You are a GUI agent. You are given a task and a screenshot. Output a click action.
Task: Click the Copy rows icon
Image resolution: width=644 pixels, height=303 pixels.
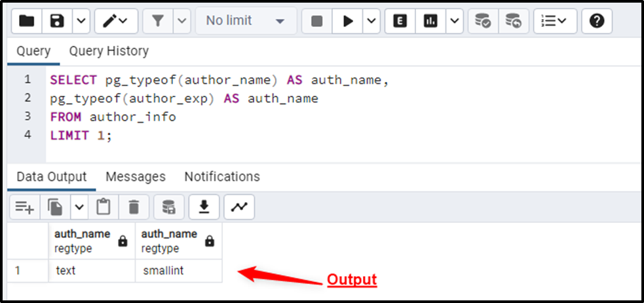55,207
